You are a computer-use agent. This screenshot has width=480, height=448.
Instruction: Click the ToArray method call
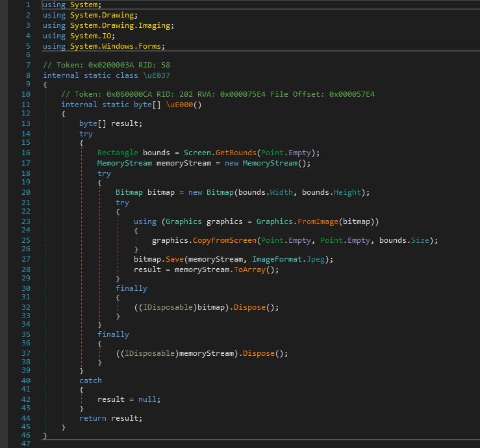[x=249, y=269]
